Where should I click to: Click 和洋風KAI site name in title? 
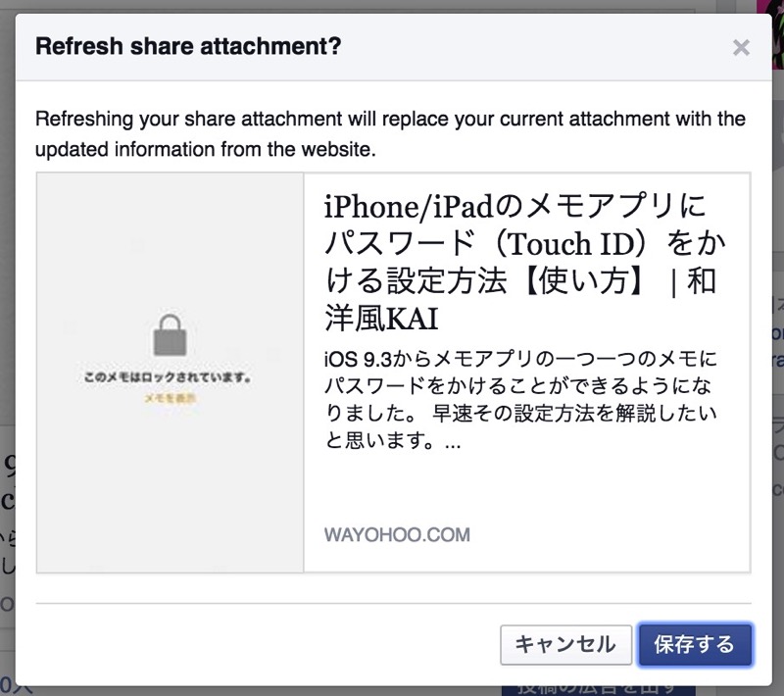coord(520,300)
